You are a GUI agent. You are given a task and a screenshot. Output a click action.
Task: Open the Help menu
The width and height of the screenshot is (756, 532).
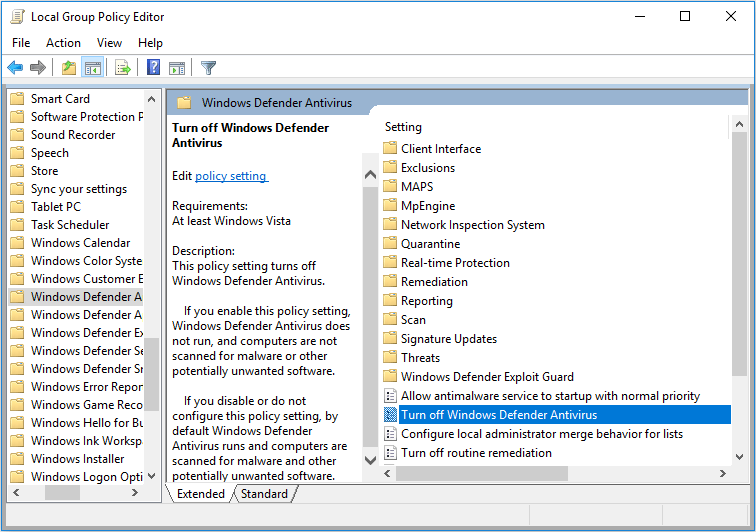click(150, 43)
